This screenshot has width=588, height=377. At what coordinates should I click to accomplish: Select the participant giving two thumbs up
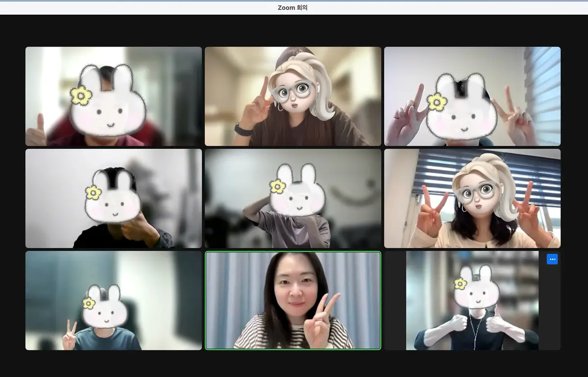[472, 301]
